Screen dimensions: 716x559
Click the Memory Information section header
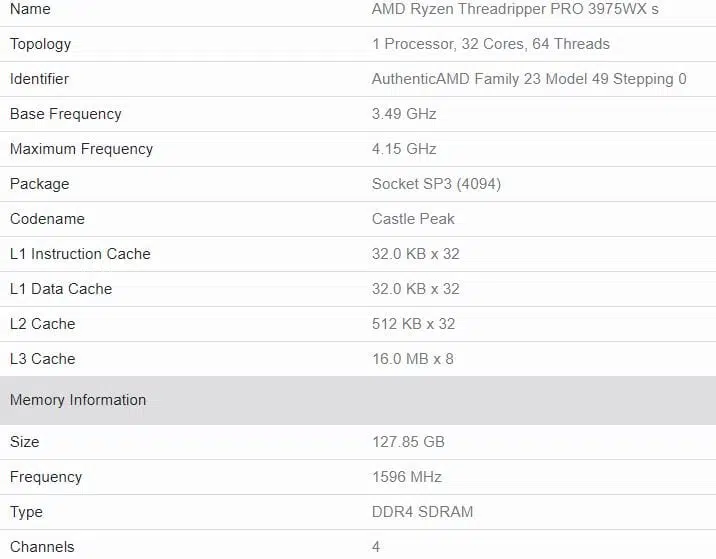coord(358,400)
